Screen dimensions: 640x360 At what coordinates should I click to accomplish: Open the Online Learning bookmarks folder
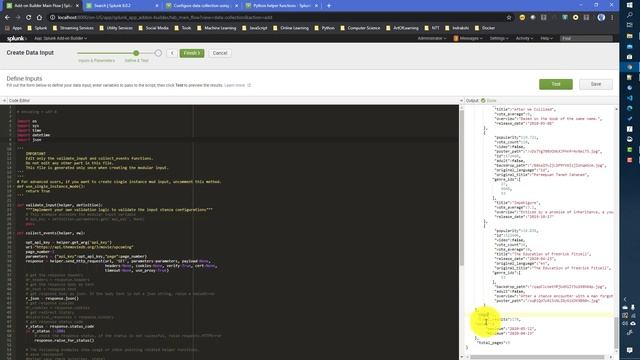[x=291, y=28]
